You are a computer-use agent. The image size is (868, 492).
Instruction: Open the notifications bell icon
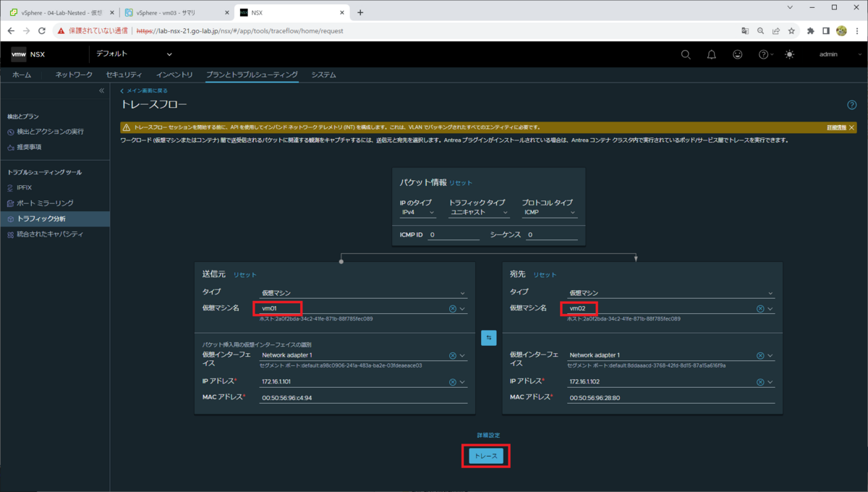pyautogui.click(x=711, y=54)
